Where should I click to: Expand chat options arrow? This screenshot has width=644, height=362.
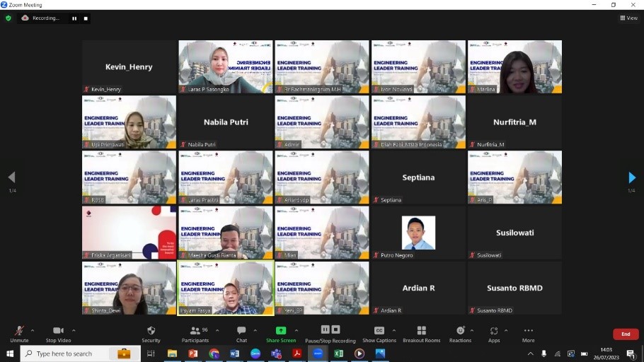[x=255, y=330]
